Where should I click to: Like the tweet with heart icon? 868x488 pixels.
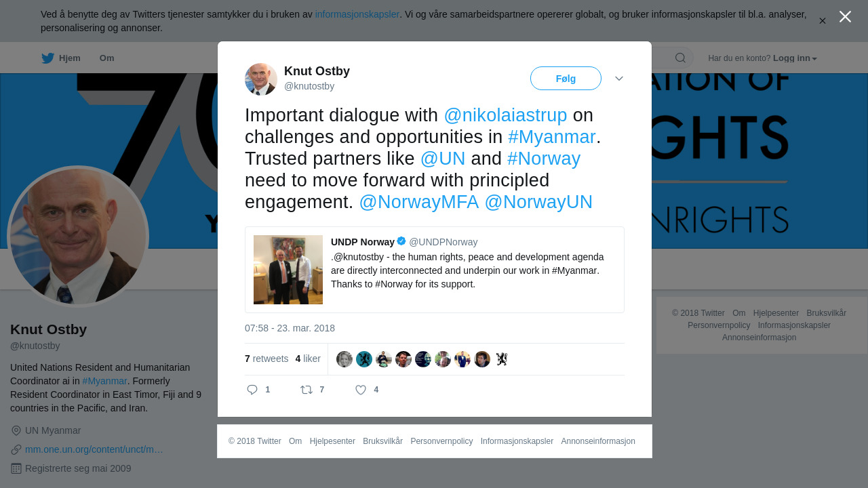click(361, 390)
